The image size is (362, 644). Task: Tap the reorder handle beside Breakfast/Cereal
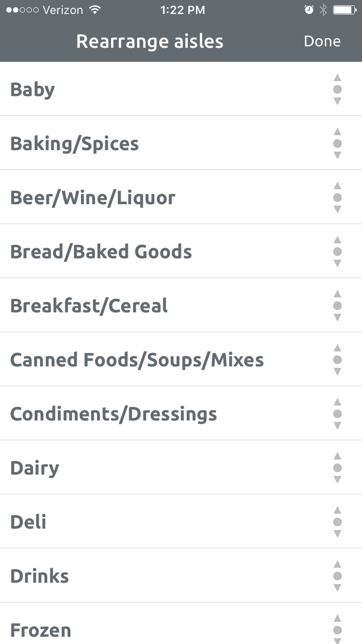tap(337, 306)
